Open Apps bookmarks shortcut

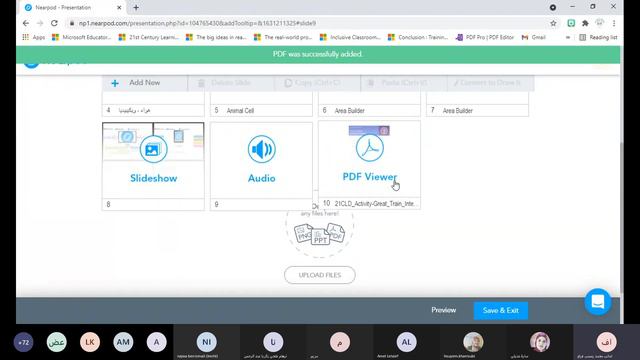[33, 37]
